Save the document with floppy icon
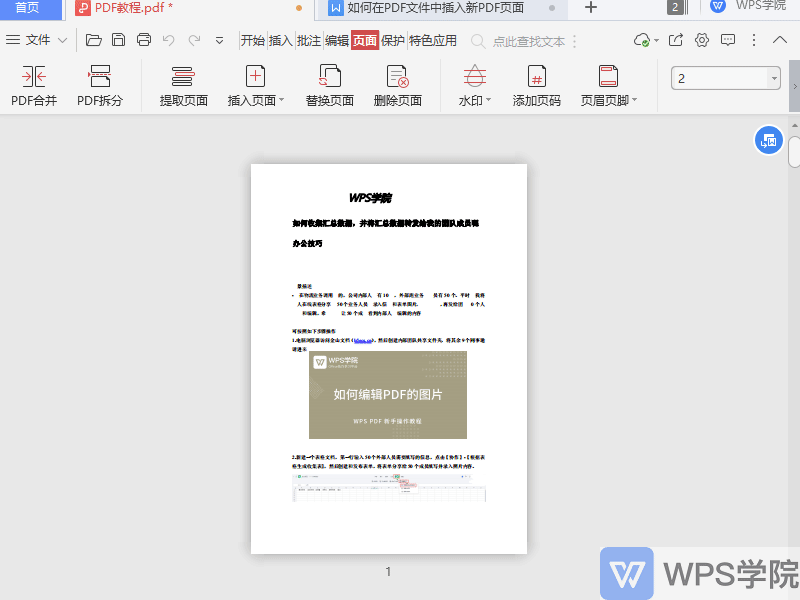The image size is (800, 600). point(118,40)
